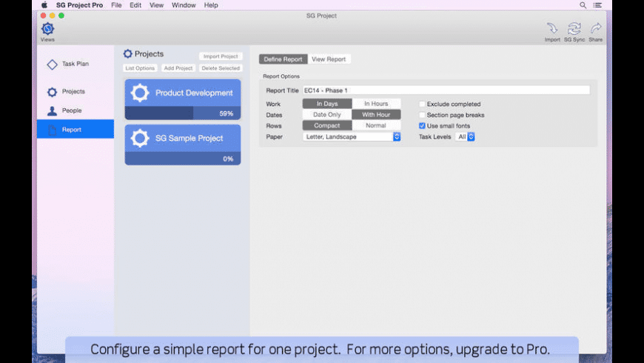The image size is (644, 363).
Task: Open the Apple menu
Action: (x=44, y=5)
